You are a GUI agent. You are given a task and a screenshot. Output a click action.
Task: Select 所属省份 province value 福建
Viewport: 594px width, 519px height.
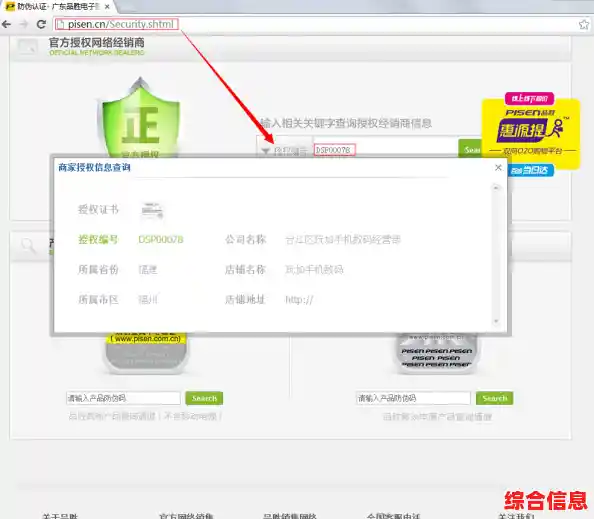(148, 270)
